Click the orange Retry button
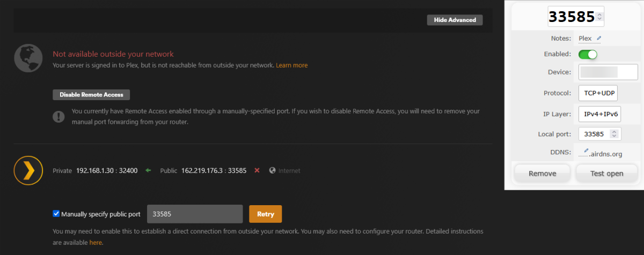This screenshot has height=255, width=644. (265, 214)
